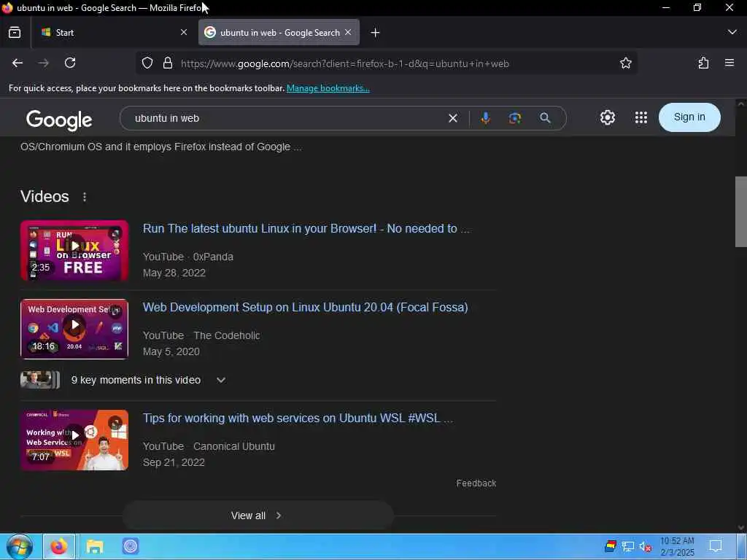
Task: Click the 9 key moments in this video text
Action: tap(136, 380)
